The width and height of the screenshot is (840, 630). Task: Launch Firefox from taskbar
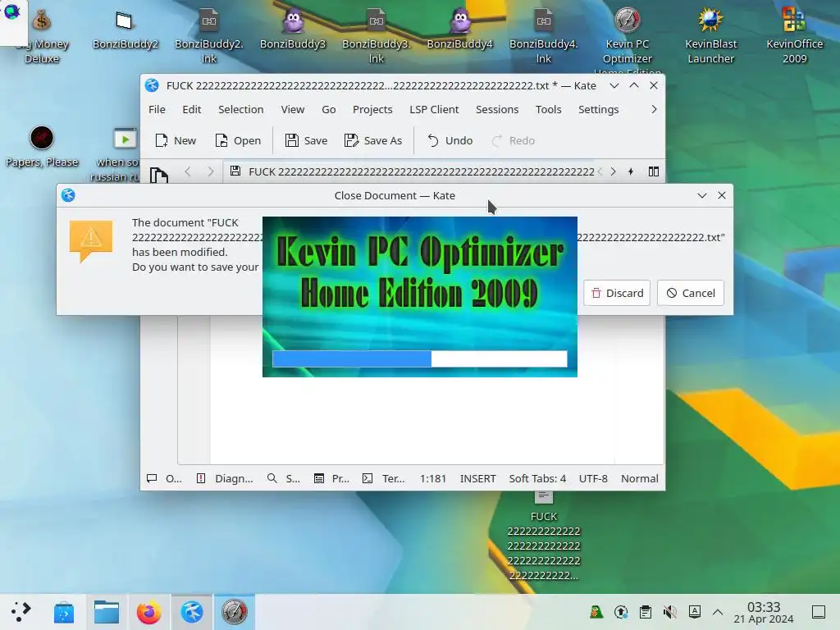[x=149, y=612]
